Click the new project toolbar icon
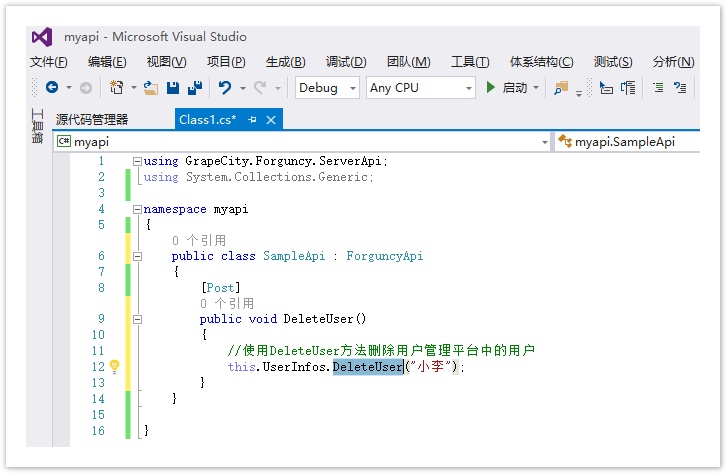This screenshot has width=726, height=473. click(117, 88)
